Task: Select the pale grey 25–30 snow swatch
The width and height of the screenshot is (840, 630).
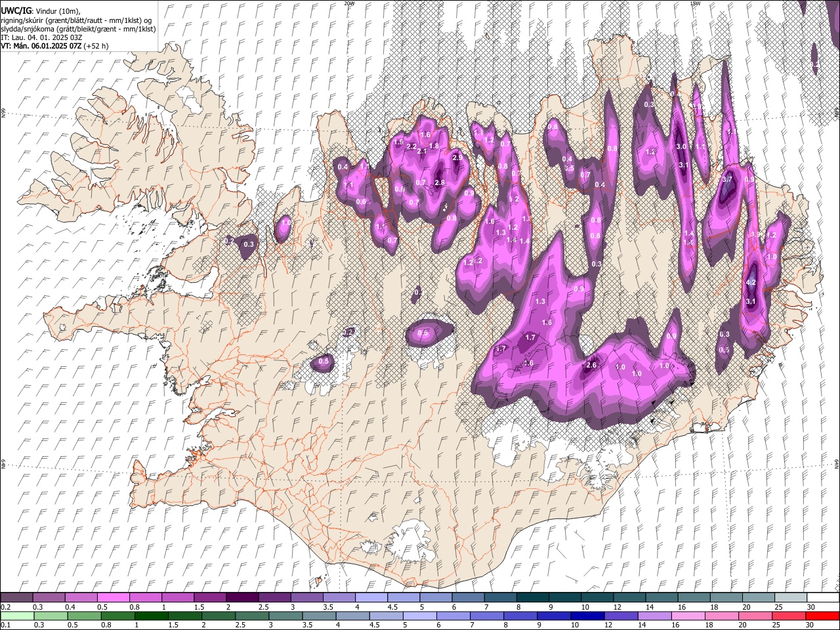Action: [x=791, y=598]
